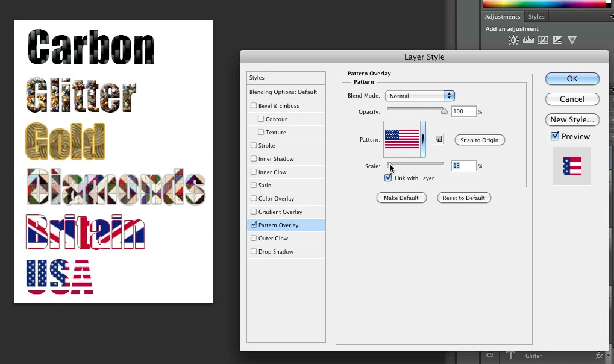Enable the Gradient Overlay effect
Image resolution: width=614 pixels, height=364 pixels.
(254, 212)
